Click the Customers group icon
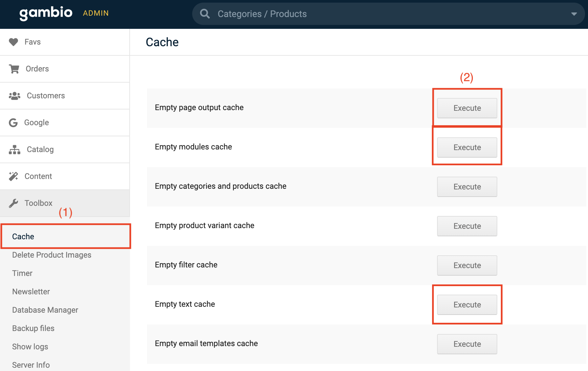Viewport: 588px width, 371px height. point(14,96)
